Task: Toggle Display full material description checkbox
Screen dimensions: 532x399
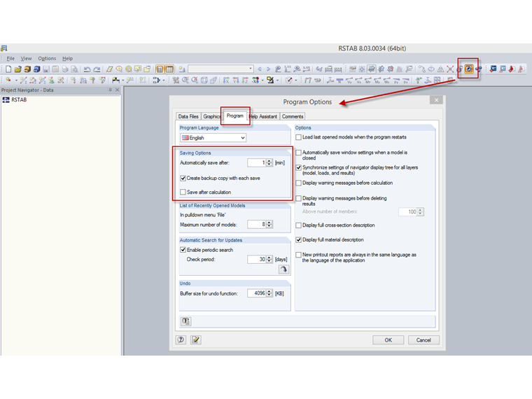Action: (299, 240)
